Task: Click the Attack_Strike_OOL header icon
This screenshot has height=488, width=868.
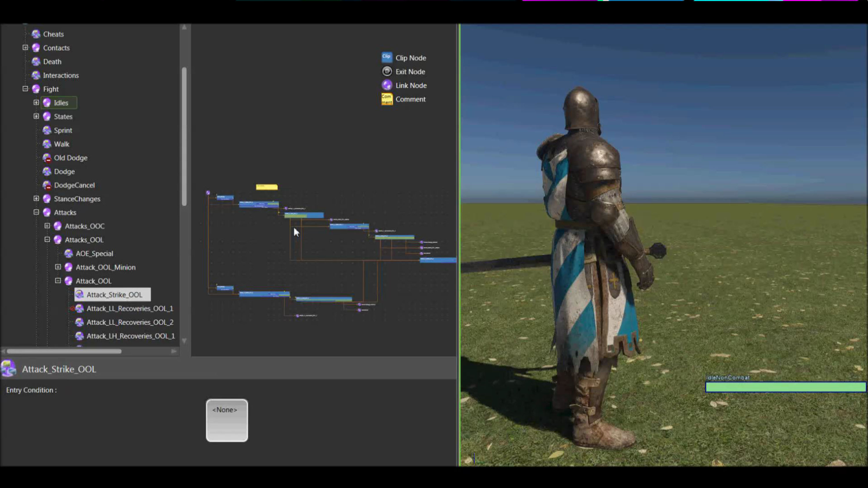Action: pyautogui.click(x=8, y=368)
